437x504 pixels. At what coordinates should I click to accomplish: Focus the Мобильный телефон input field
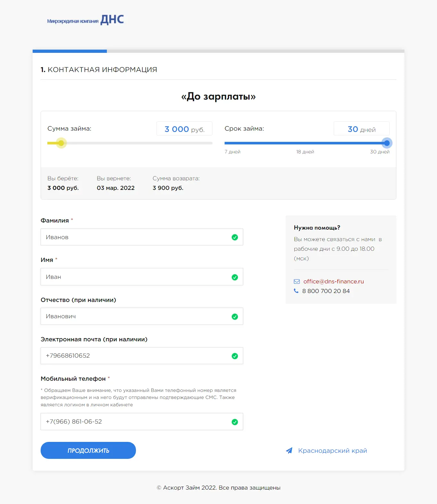pyautogui.click(x=142, y=421)
